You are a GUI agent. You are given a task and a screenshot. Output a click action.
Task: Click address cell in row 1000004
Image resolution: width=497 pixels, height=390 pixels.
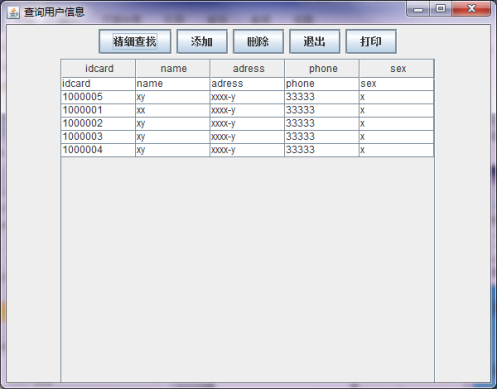click(248, 150)
